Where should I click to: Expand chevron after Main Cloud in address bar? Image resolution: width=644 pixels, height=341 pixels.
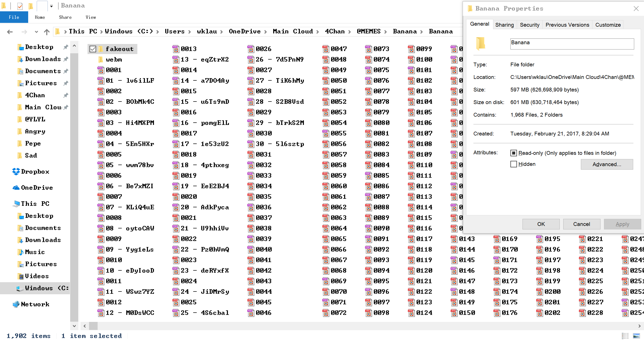[317, 32]
